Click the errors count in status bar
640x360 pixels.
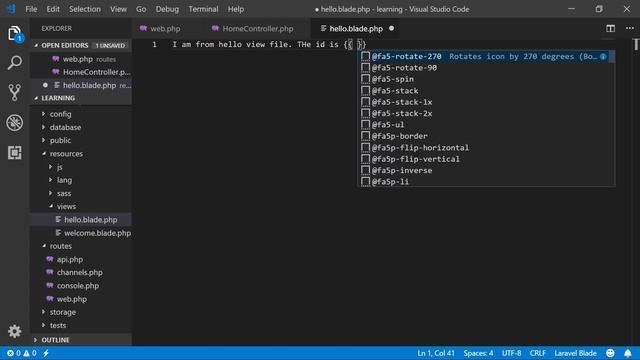pos(14,353)
